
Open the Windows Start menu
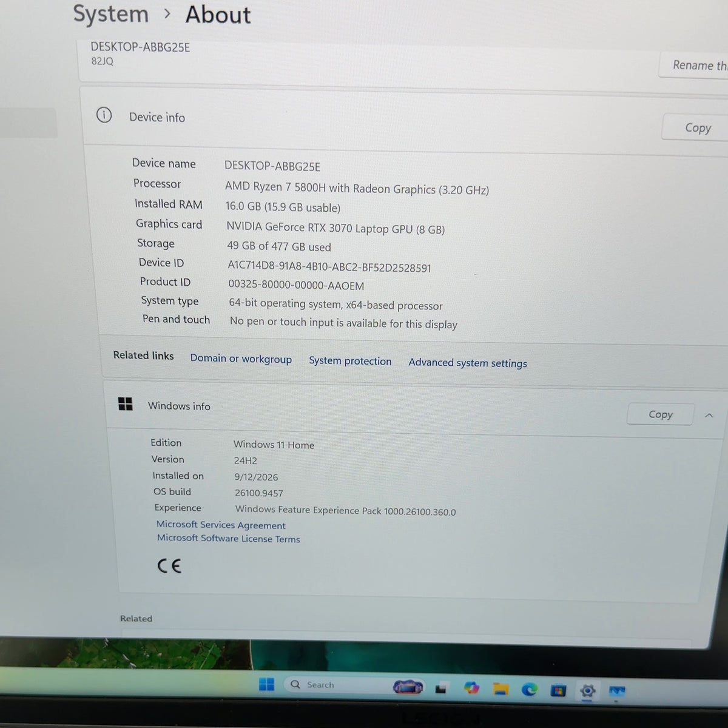tap(266, 684)
